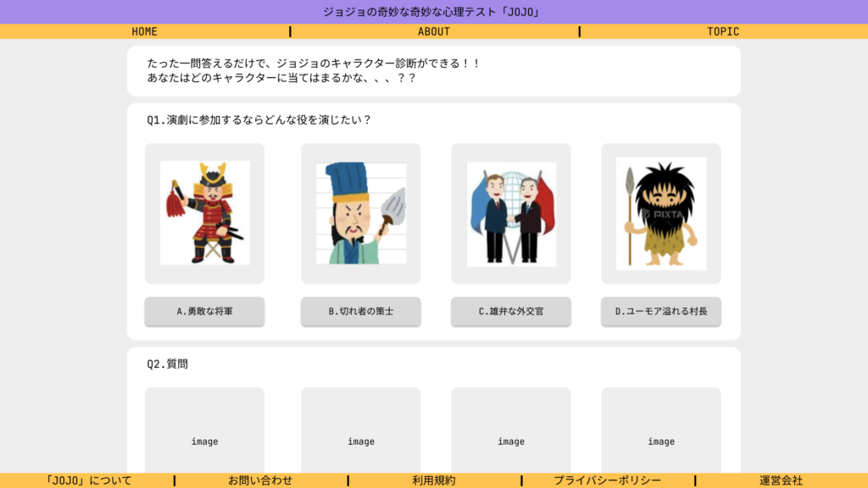Go to HOME in the top navigation
The height and width of the screenshot is (488, 868).
pos(144,31)
